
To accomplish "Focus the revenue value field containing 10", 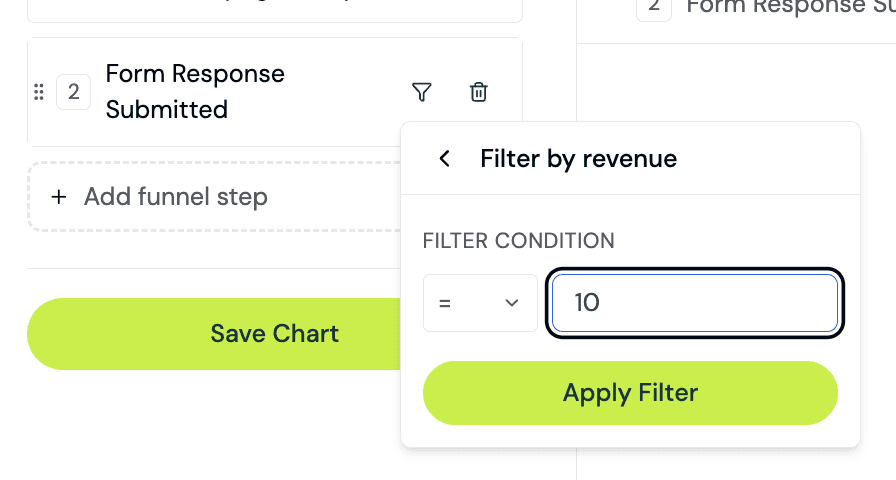I will [695, 303].
